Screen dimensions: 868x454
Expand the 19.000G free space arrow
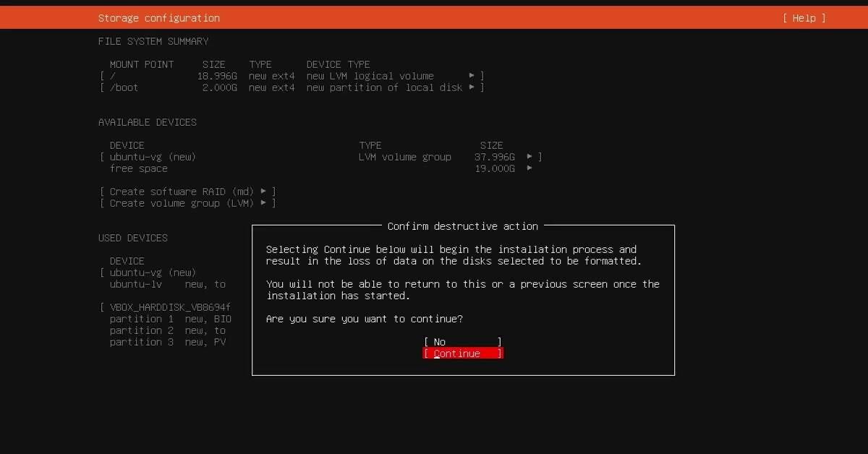529,168
